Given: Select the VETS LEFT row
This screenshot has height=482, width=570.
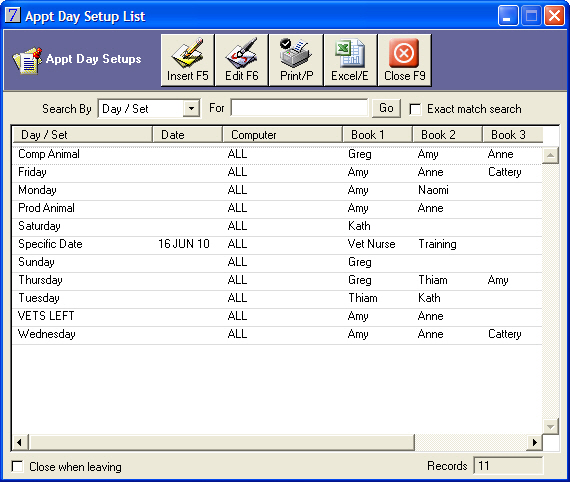Looking at the screenshot, I should 277,316.
